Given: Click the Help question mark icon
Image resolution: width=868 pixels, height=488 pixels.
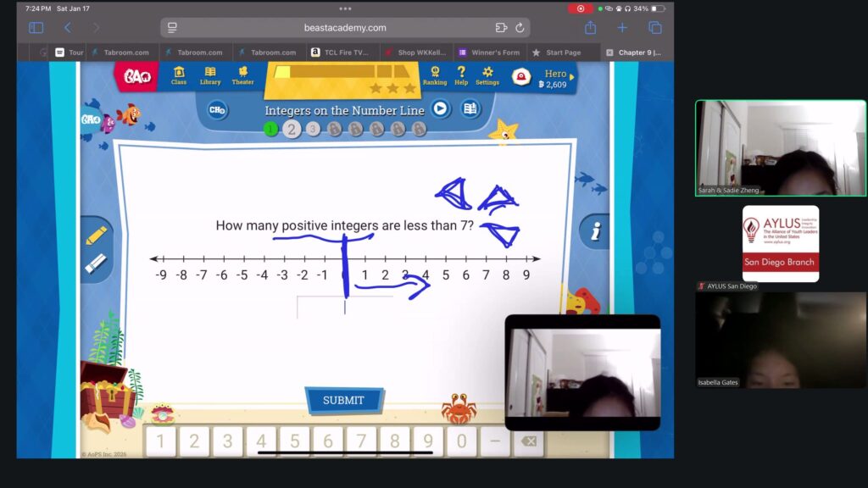Looking at the screenshot, I should (461, 75).
